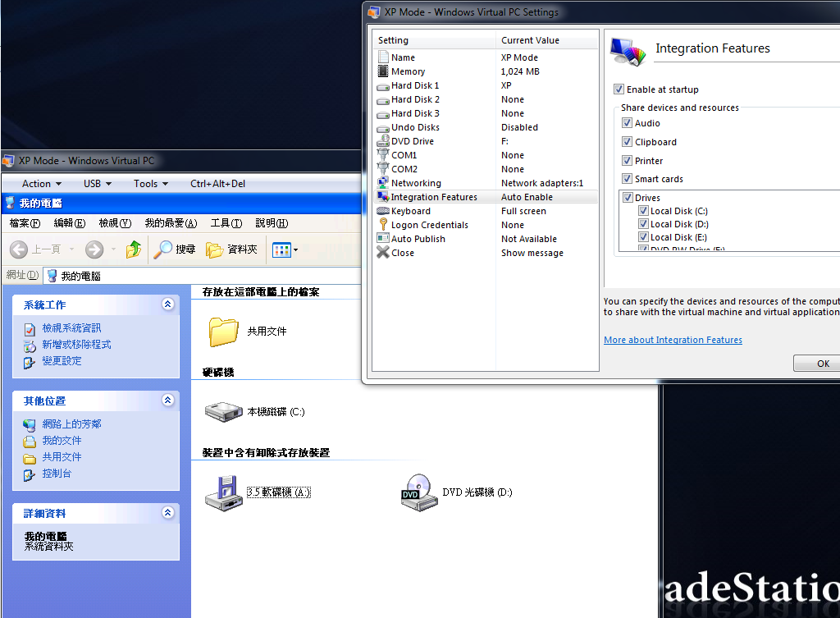Select the Networking setting icon

(x=383, y=182)
